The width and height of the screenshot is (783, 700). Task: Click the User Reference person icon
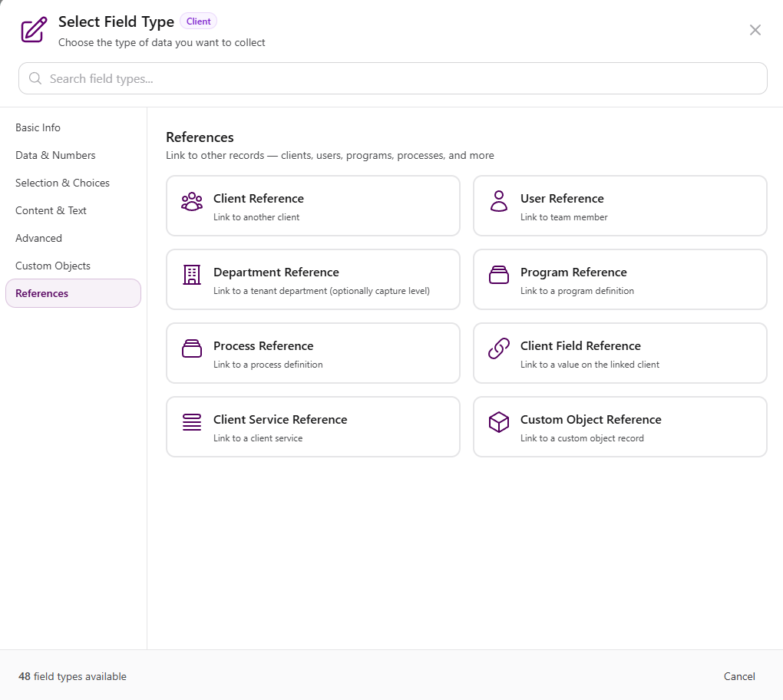(498, 201)
